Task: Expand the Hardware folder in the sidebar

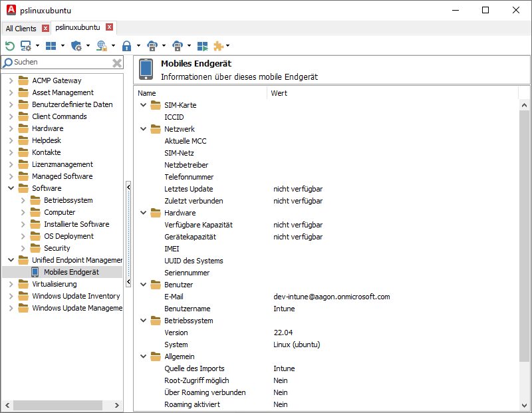Action: [x=12, y=128]
